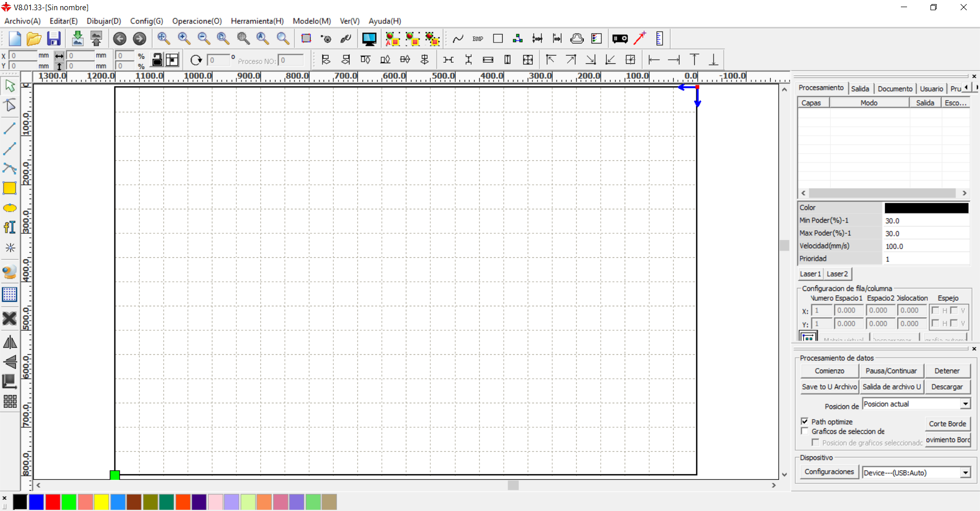Toggle X row V mirror checkbox
980x511 pixels.
953,310
